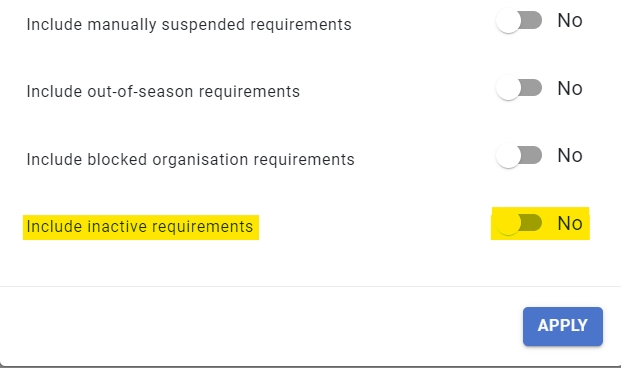Click white knob of manually suspended switch

tap(508, 21)
